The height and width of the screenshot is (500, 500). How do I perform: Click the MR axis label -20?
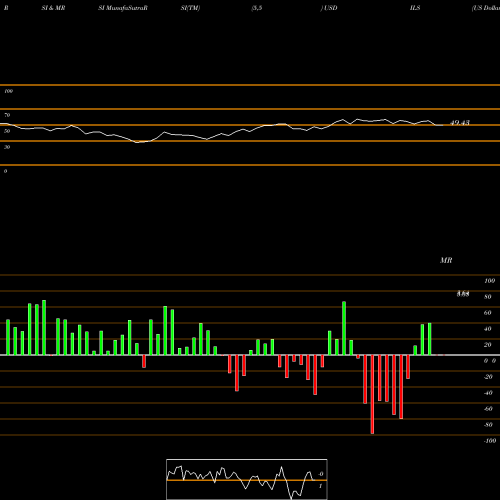pyautogui.click(x=488, y=377)
